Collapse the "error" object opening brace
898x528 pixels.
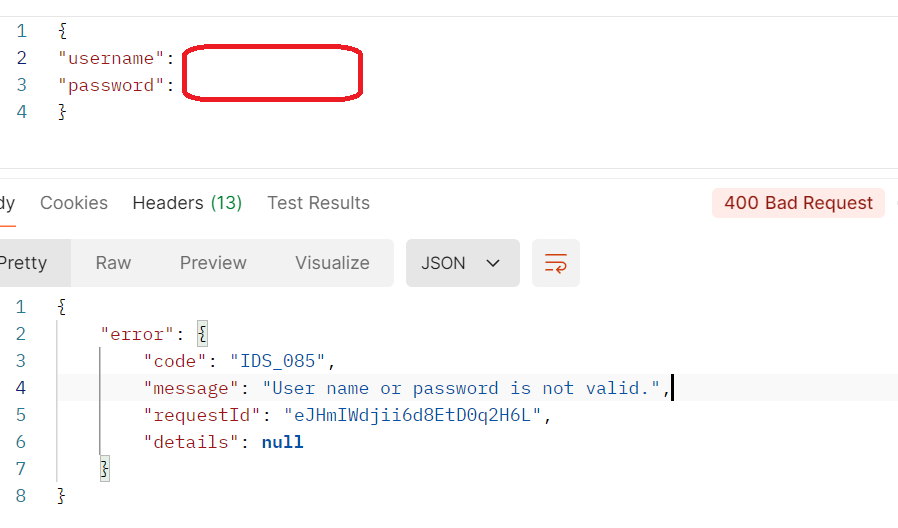click(x=202, y=333)
